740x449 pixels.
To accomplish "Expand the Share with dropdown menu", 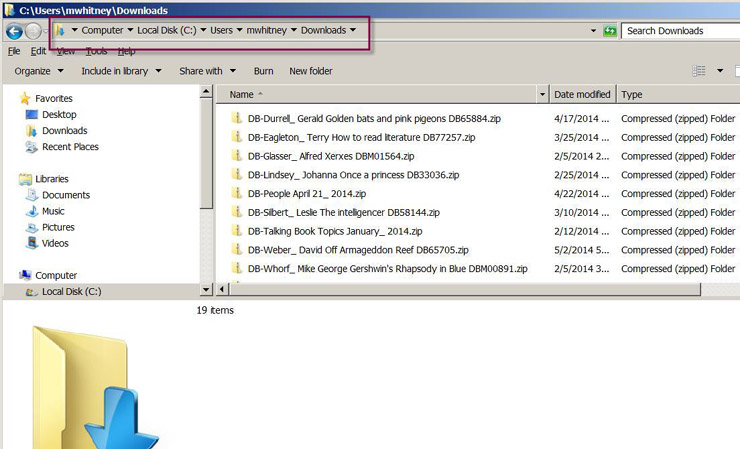I will (208, 71).
